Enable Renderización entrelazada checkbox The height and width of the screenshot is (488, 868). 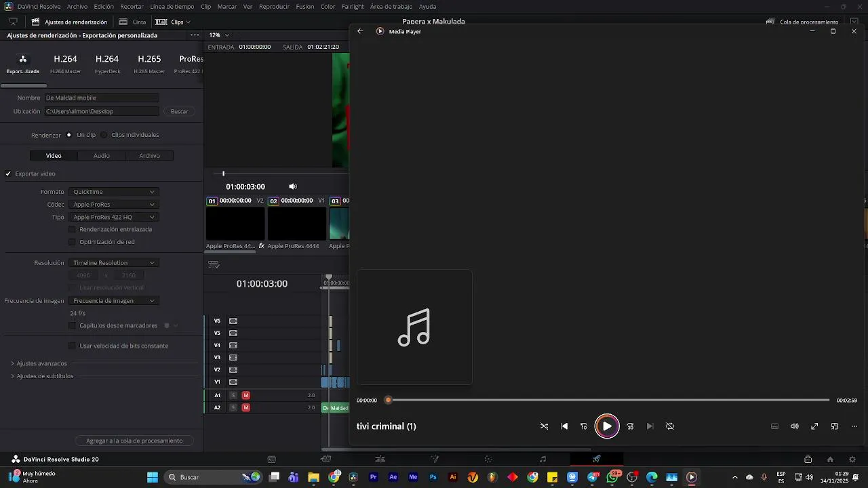point(73,229)
